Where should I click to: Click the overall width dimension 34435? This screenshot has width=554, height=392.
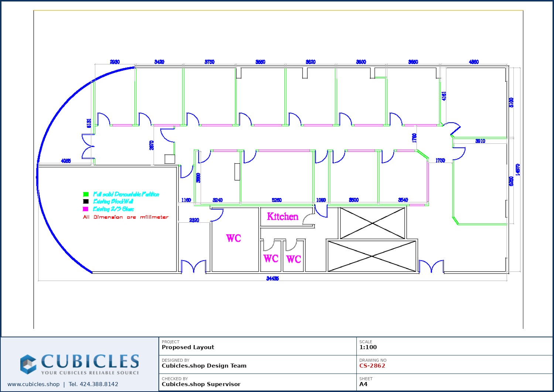273,278
